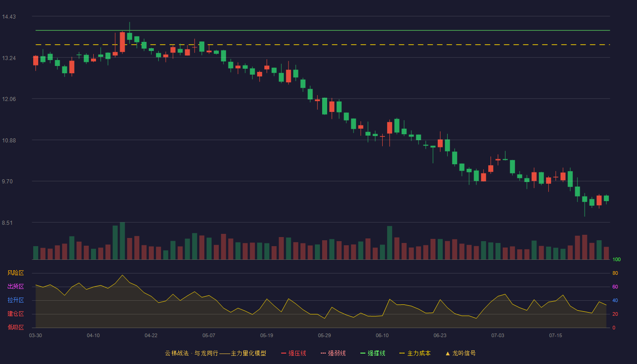The width and height of the screenshot is (637, 364).
Task: Click the 05-07 date label
Action: point(209,335)
